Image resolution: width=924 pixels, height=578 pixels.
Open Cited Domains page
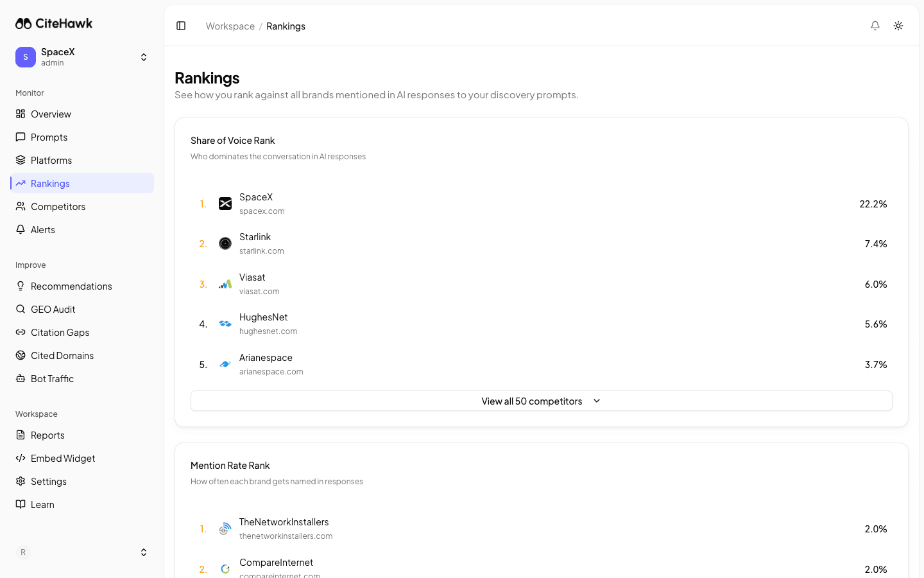(x=82, y=355)
